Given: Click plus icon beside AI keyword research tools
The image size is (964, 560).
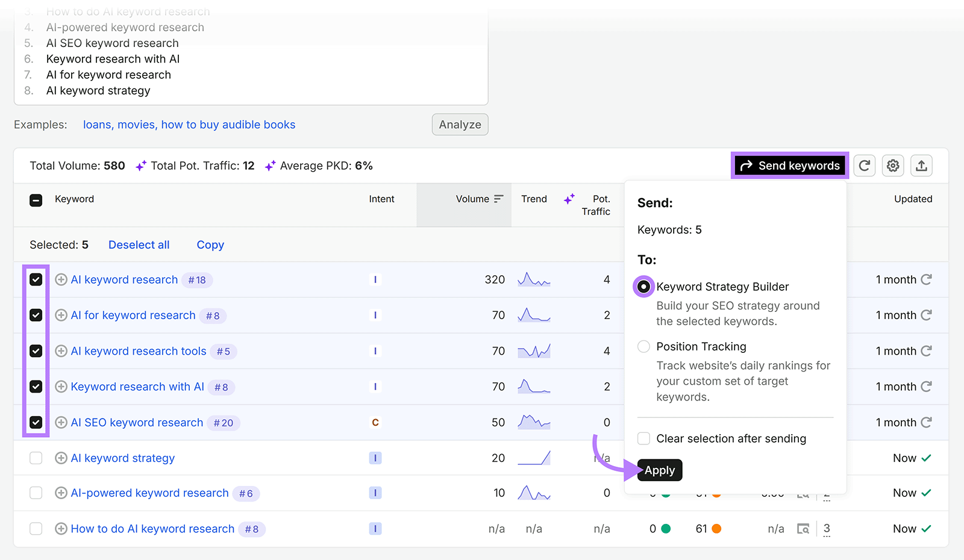Looking at the screenshot, I should point(61,351).
